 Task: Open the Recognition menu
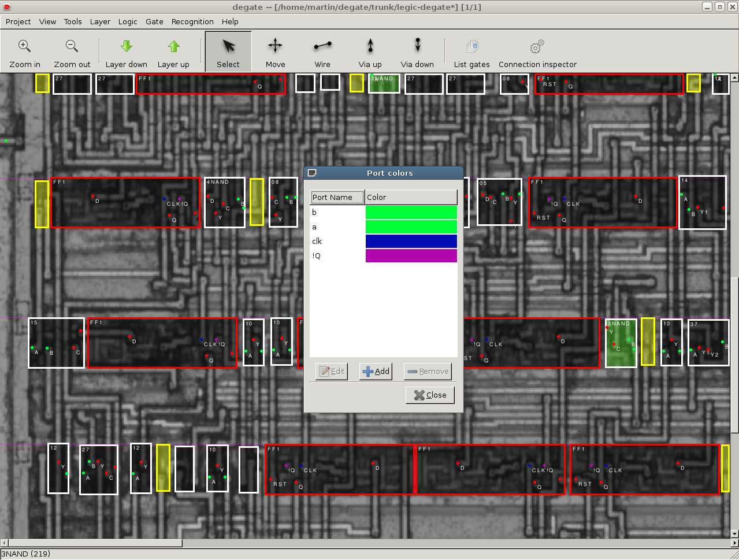(x=192, y=21)
